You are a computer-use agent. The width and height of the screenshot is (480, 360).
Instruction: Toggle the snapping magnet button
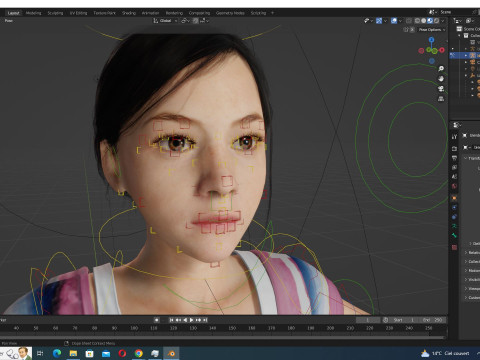(196, 21)
